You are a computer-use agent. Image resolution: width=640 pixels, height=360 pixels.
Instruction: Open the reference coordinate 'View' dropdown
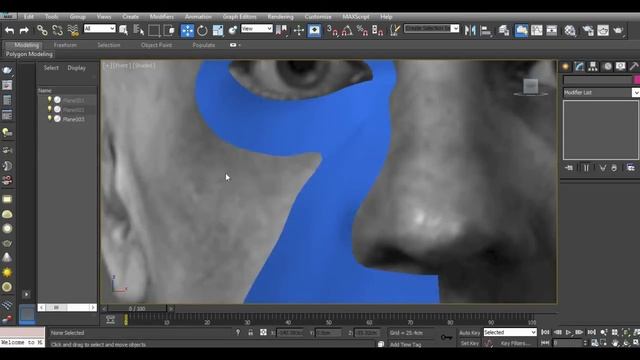pyautogui.click(x=257, y=29)
